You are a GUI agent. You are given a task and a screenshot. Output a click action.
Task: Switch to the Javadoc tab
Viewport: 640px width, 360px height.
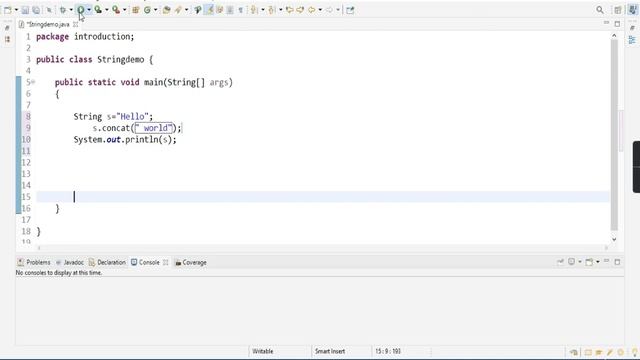click(x=70, y=262)
